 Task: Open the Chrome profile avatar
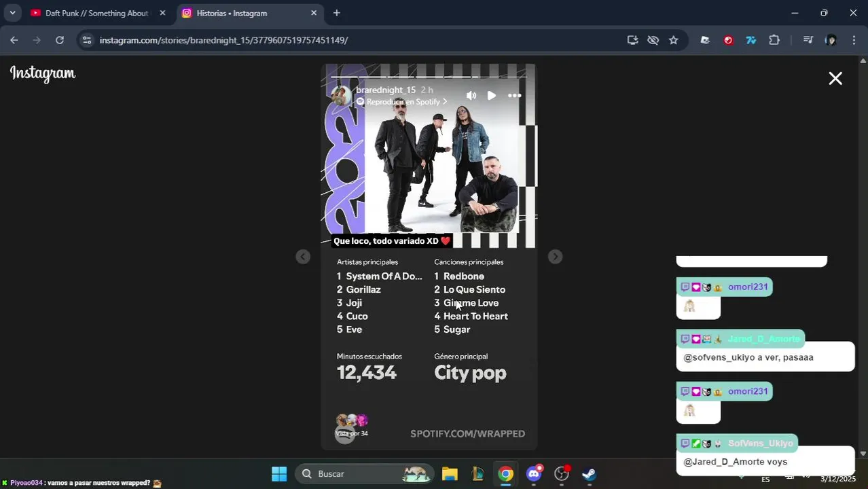pos(831,40)
